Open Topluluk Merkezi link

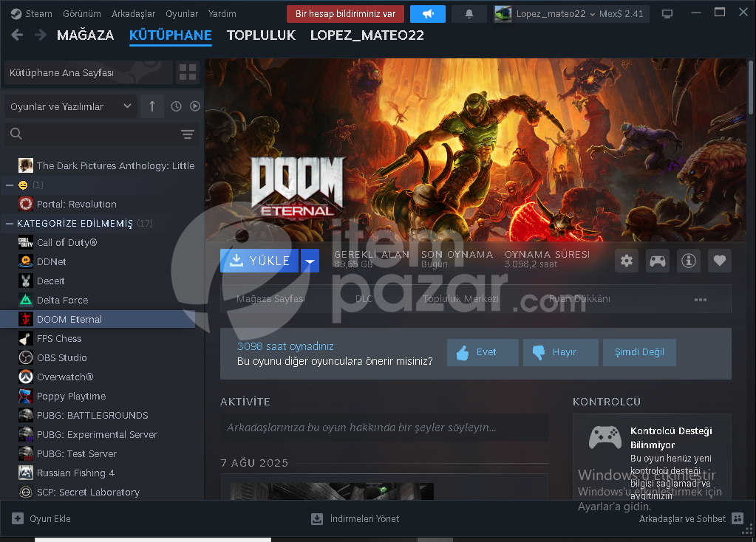point(461,299)
